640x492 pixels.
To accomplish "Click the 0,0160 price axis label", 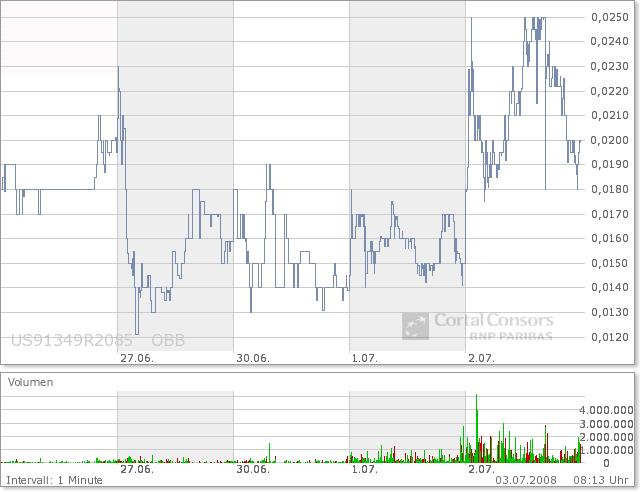I will point(610,238).
